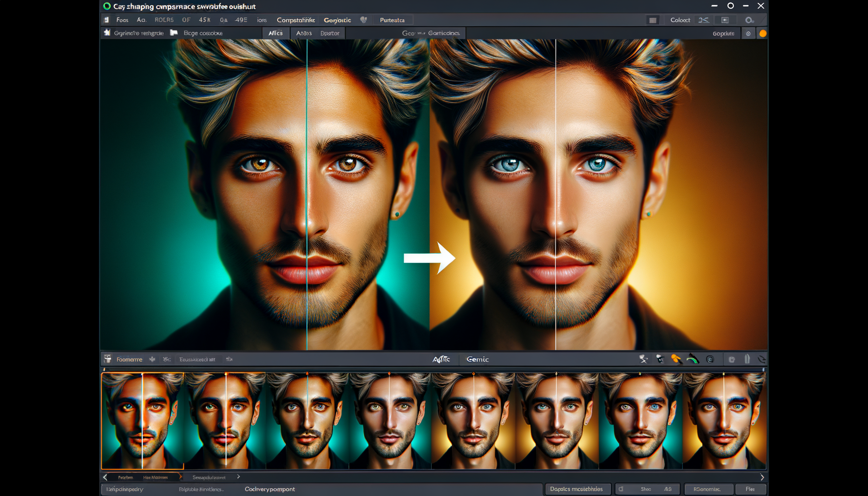
Task: Click the green curve icon in filmstrip toolbar
Action: coord(693,359)
